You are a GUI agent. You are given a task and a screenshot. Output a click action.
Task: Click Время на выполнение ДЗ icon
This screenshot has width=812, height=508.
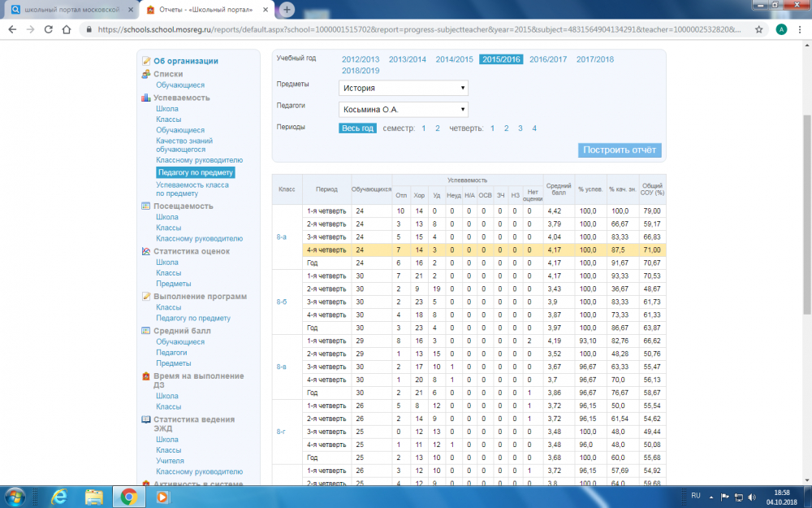146,376
